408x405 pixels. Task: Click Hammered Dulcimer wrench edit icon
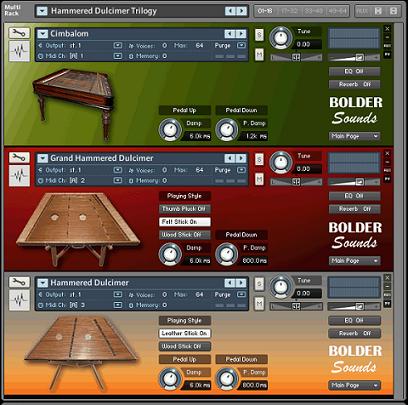coord(19,282)
